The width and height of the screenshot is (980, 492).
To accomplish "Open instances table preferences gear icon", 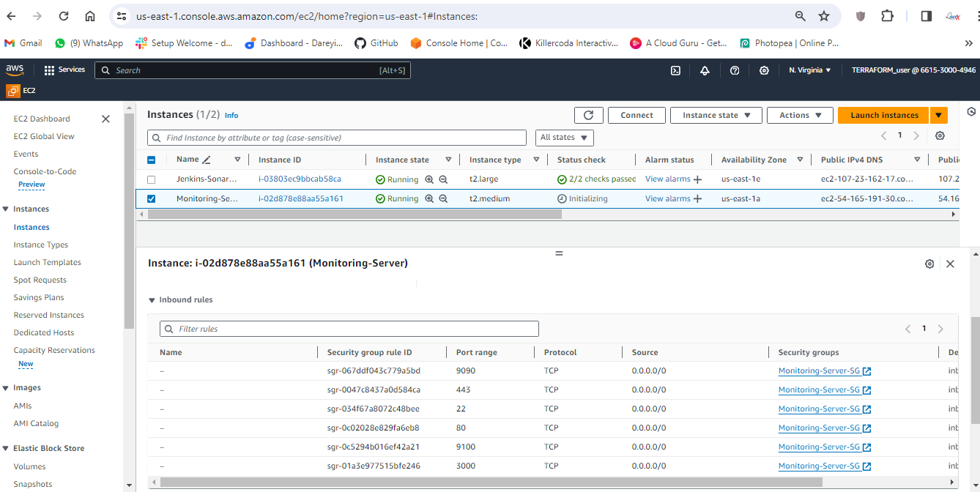I will 940,136.
